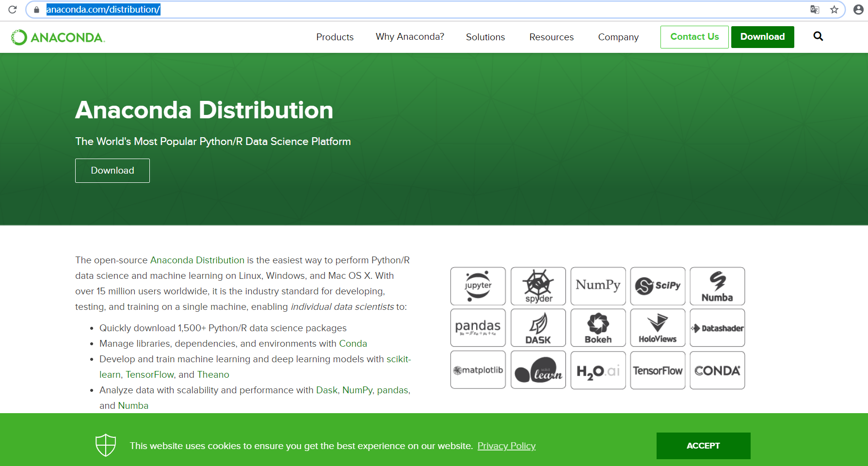This screenshot has height=466, width=868.
Task: Click the TensorFlow logo tile
Action: pyautogui.click(x=658, y=370)
